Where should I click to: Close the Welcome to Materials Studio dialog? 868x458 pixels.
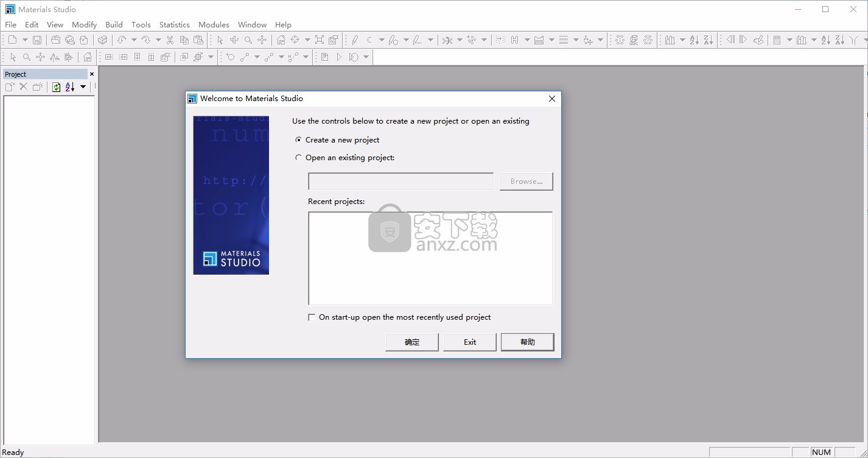coord(552,99)
